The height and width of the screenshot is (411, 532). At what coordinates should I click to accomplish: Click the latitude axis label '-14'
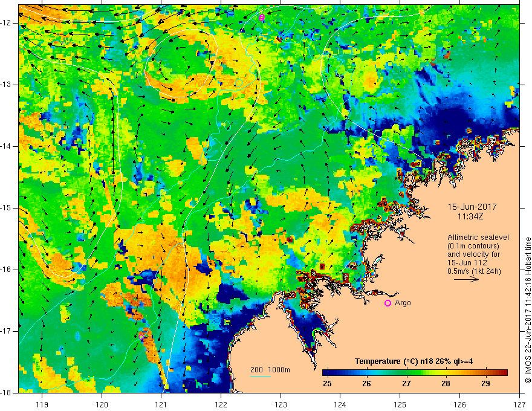click(x=6, y=146)
